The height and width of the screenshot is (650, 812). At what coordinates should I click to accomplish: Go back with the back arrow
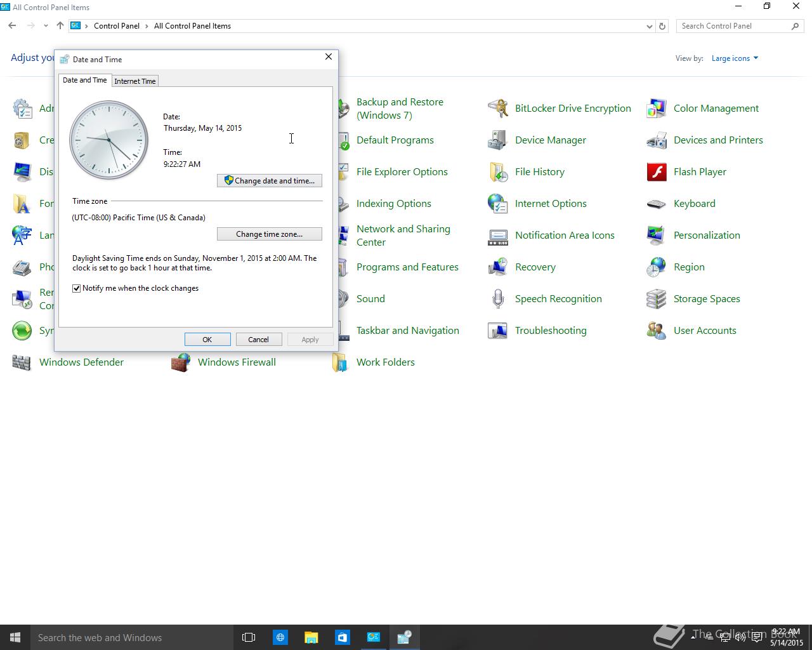click(x=12, y=26)
